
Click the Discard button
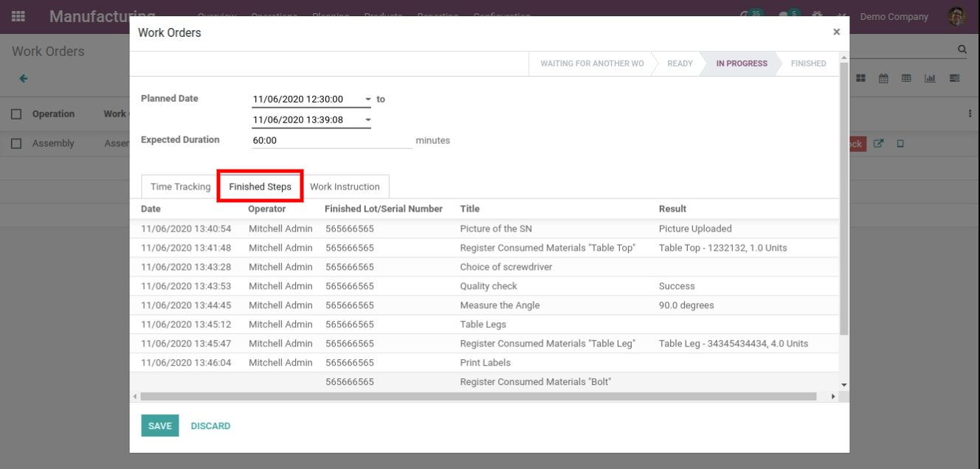(210, 425)
